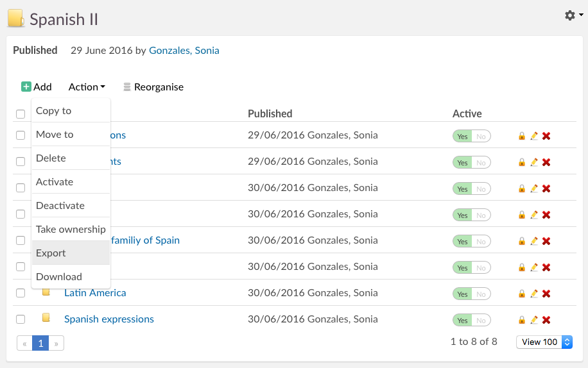Select Take ownership in Action menu
588x368 pixels.
(x=71, y=230)
